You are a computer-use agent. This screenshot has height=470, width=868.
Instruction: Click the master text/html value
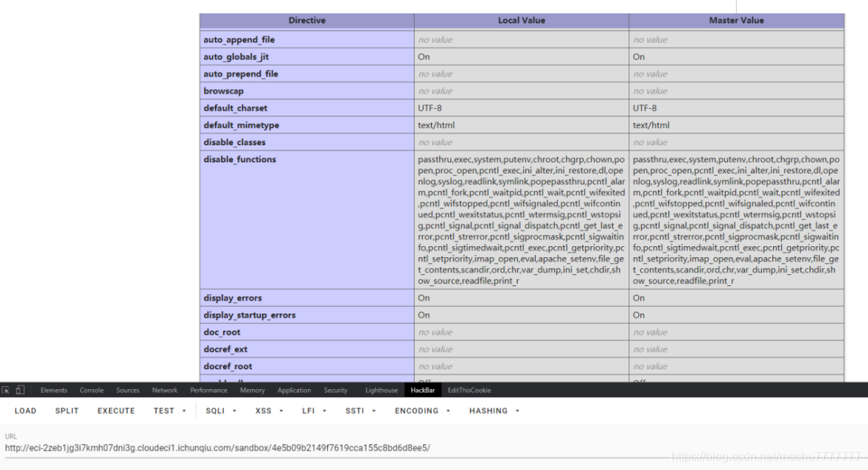tap(651, 125)
